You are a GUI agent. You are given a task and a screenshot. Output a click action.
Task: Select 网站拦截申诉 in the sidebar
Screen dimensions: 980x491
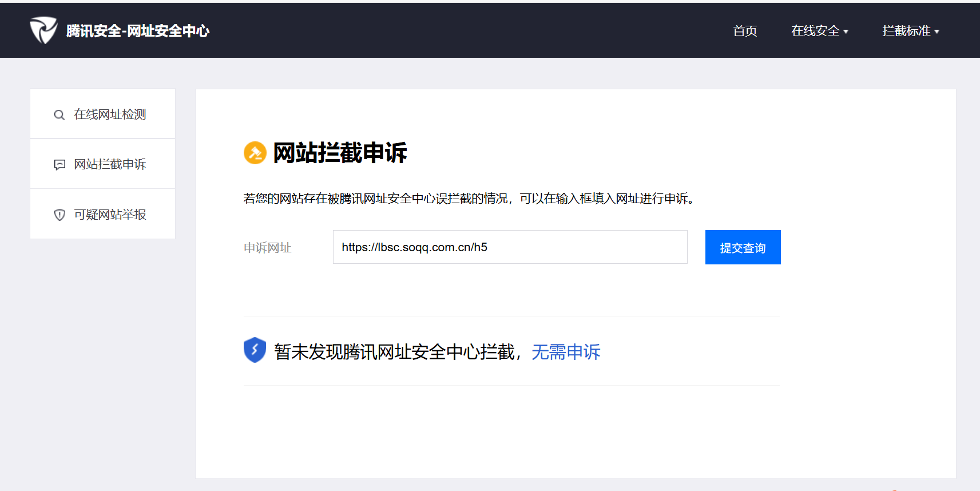click(x=102, y=164)
